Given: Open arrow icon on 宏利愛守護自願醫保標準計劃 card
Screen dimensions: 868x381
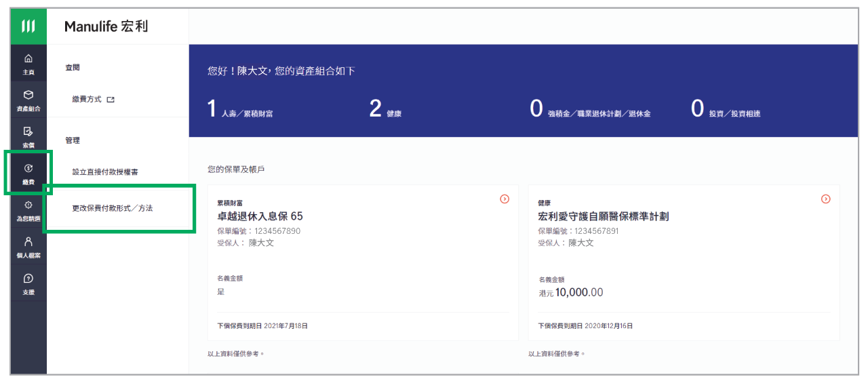Looking at the screenshot, I should tap(825, 199).
